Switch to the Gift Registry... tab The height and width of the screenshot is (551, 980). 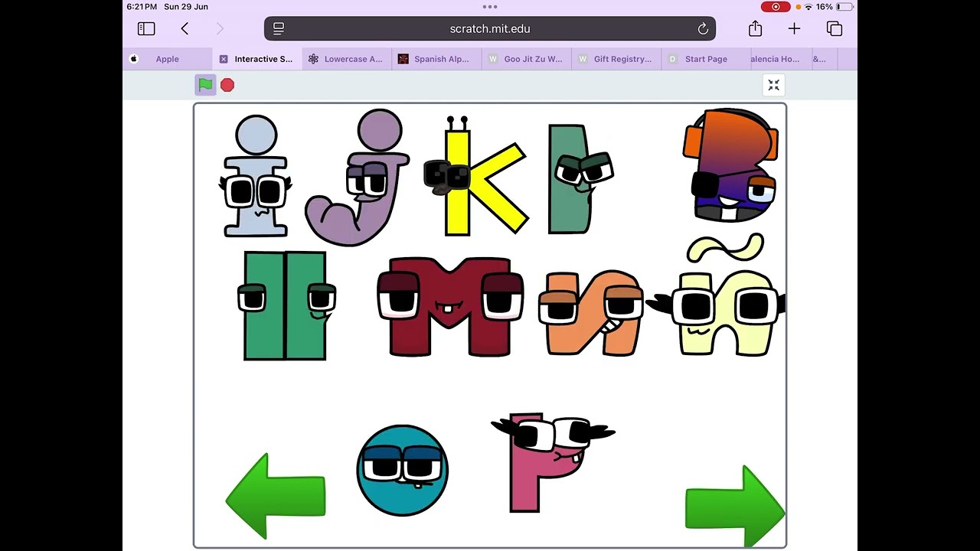(616, 59)
